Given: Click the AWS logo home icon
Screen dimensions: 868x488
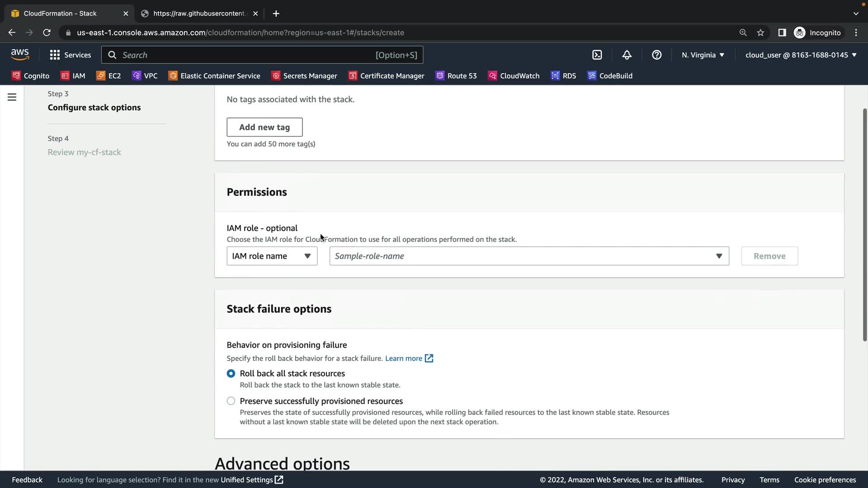Looking at the screenshot, I should 20,54.
